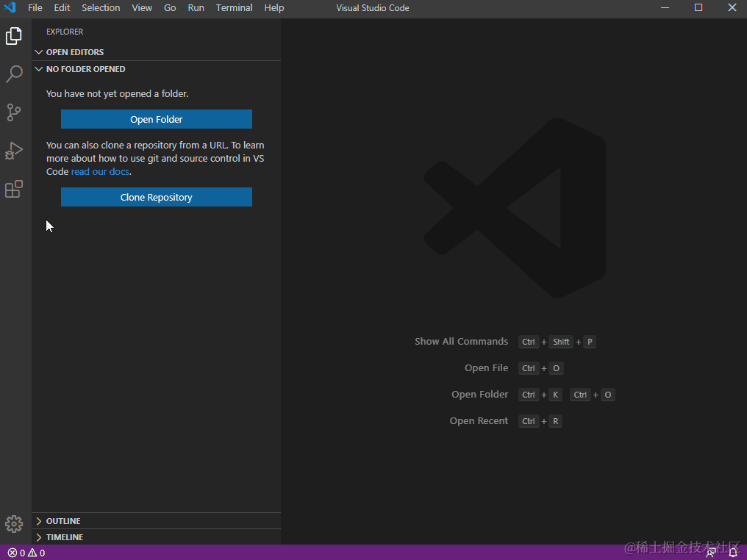Click the Open Recent shortcut label

(x=479, y=421)
